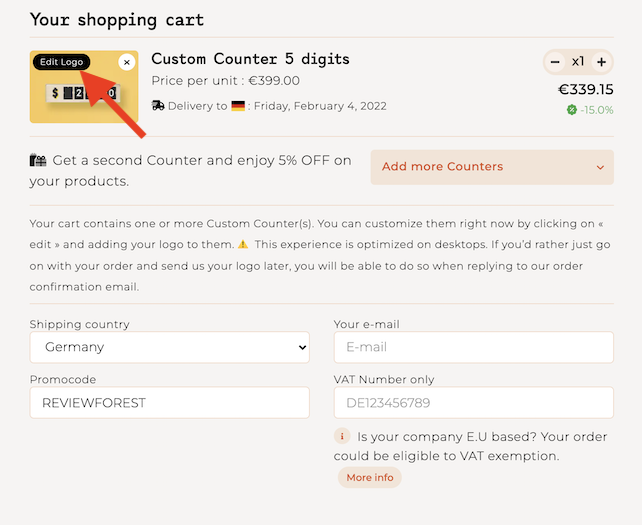Click the x1 quantity value
This screenshot has height=525, width=642.
578,62
